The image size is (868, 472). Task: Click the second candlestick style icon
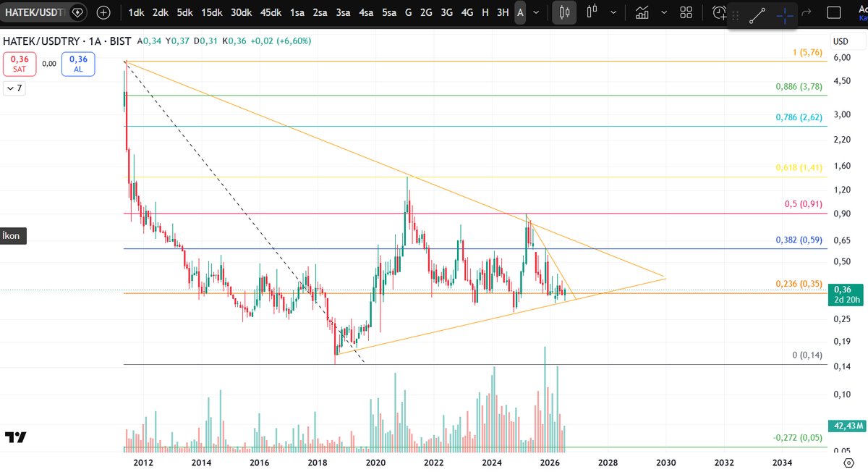[x=592, y=12]
